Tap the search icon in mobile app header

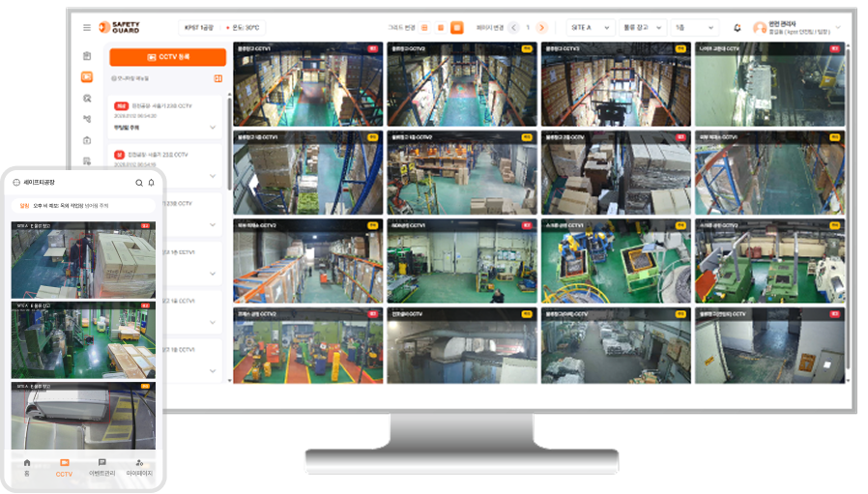click(139, 182)
